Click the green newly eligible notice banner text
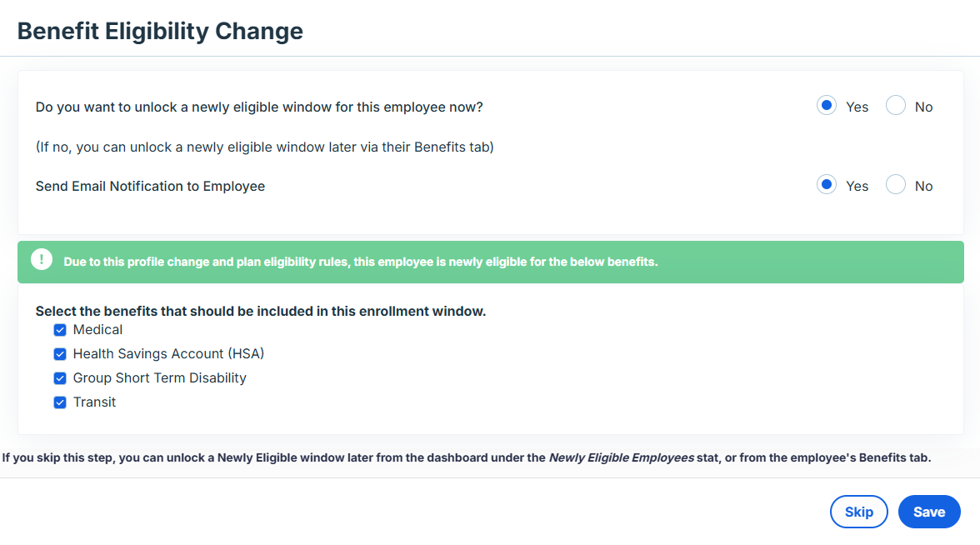 [x=361, y=262]
